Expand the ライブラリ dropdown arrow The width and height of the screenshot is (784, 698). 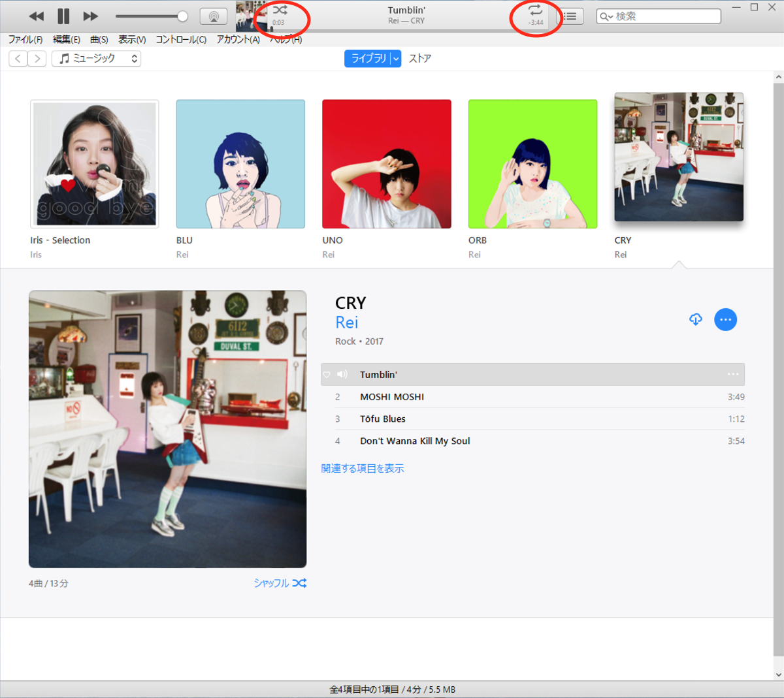(396, 59)
